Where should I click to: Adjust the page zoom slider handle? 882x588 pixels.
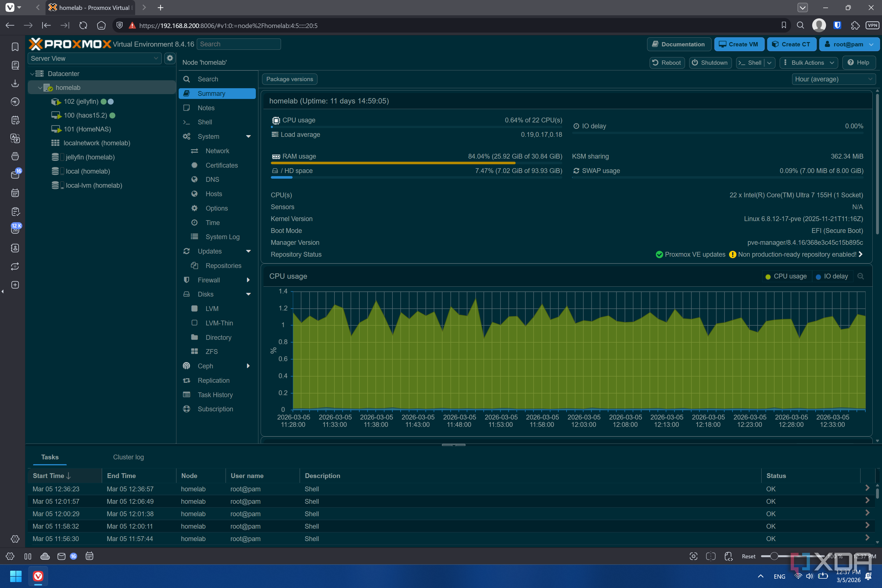coord(774,556)
